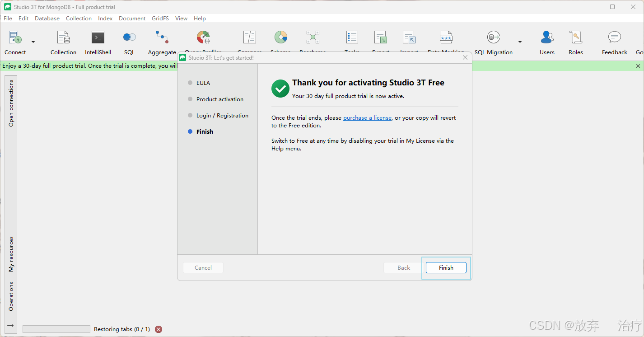Screen dimensions: 644x337
Task: Open the Data Masking tool icon
Action: [x=446, y=38]
